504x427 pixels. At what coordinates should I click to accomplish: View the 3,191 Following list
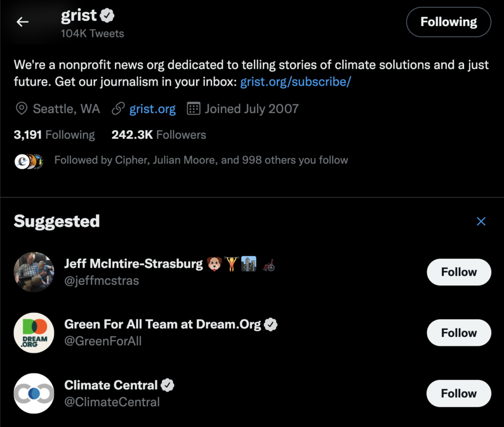click(x=54, y=135)
